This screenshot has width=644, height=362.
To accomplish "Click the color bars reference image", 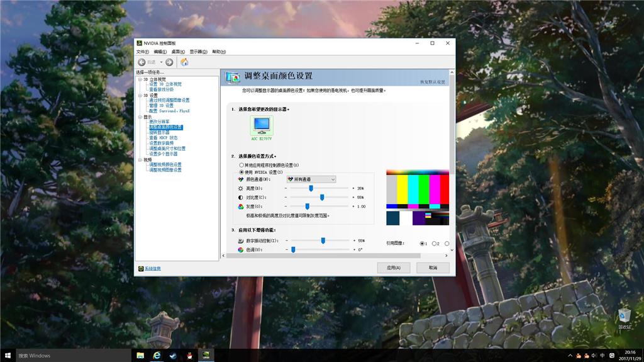I will point(418,198).
